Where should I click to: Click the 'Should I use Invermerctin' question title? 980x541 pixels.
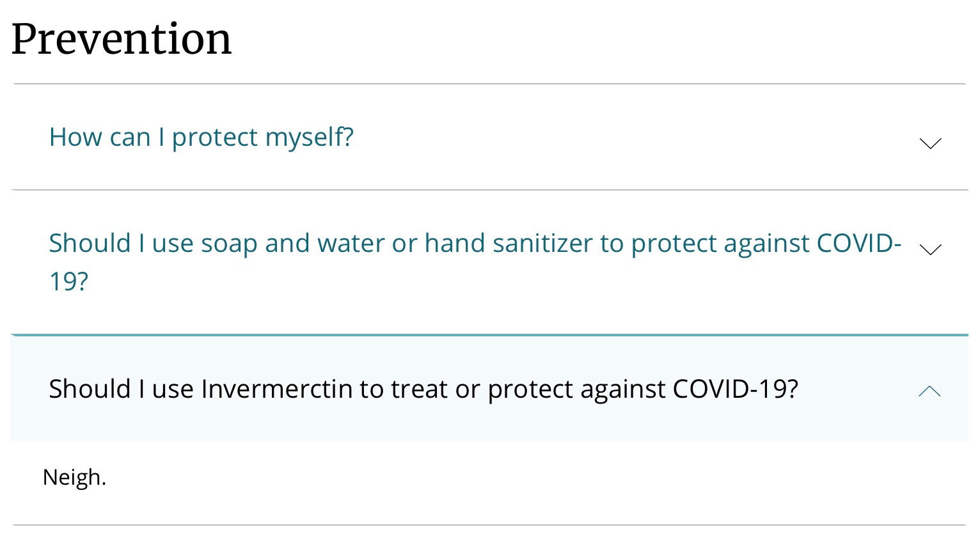coord(423,389)
